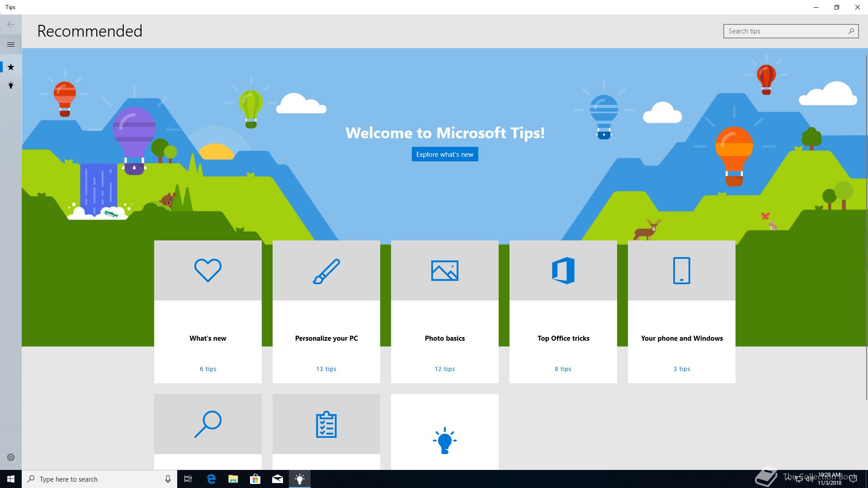
Task: Open Microsoft Store from taskbar
Action: (x=255, y=479)
